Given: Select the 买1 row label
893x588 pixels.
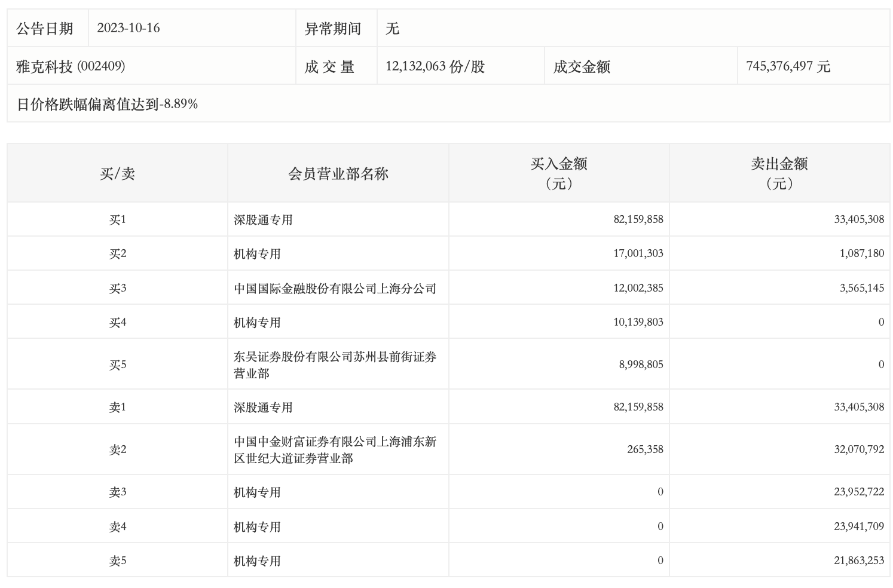Looking at the screenshot, I should pos(117,220).
